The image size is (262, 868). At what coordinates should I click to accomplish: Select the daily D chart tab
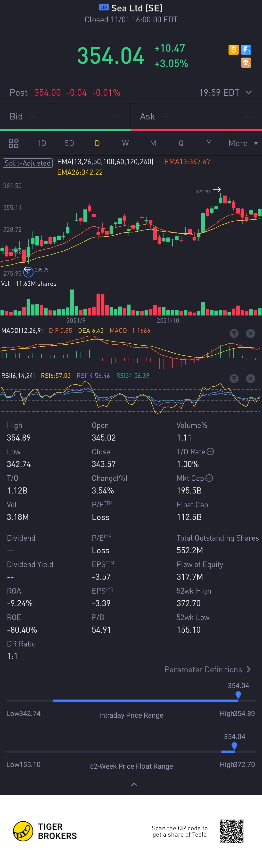(97, 143)
